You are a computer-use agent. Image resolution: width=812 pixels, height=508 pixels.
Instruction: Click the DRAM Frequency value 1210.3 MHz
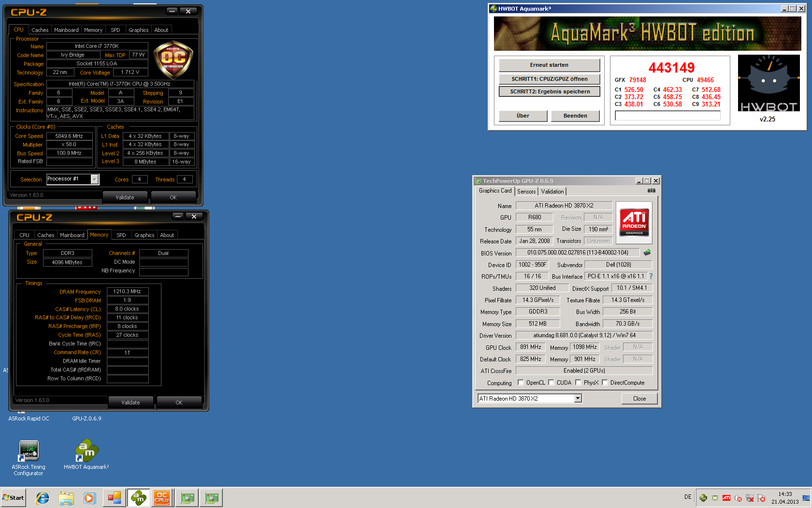pyautogui.click(x=127, y=291)
